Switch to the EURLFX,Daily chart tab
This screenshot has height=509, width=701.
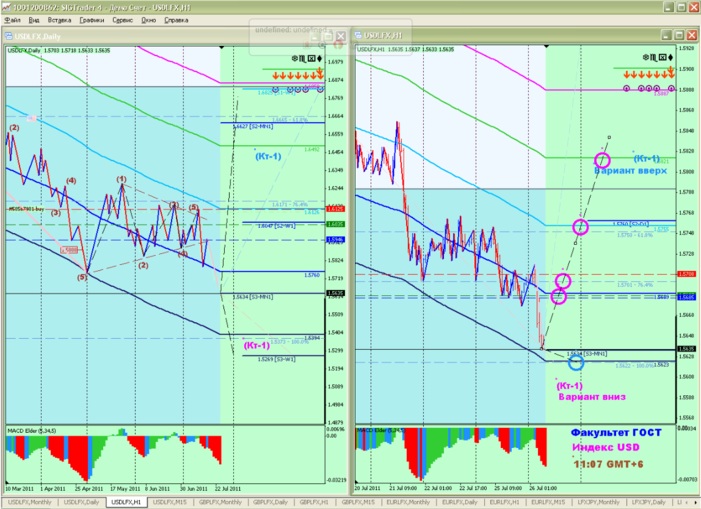(460, 502)
